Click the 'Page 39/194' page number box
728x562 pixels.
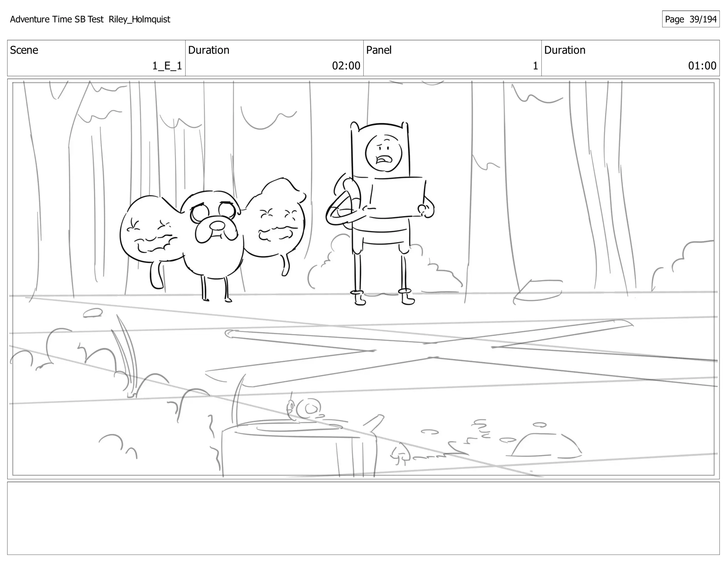[691, 19]
